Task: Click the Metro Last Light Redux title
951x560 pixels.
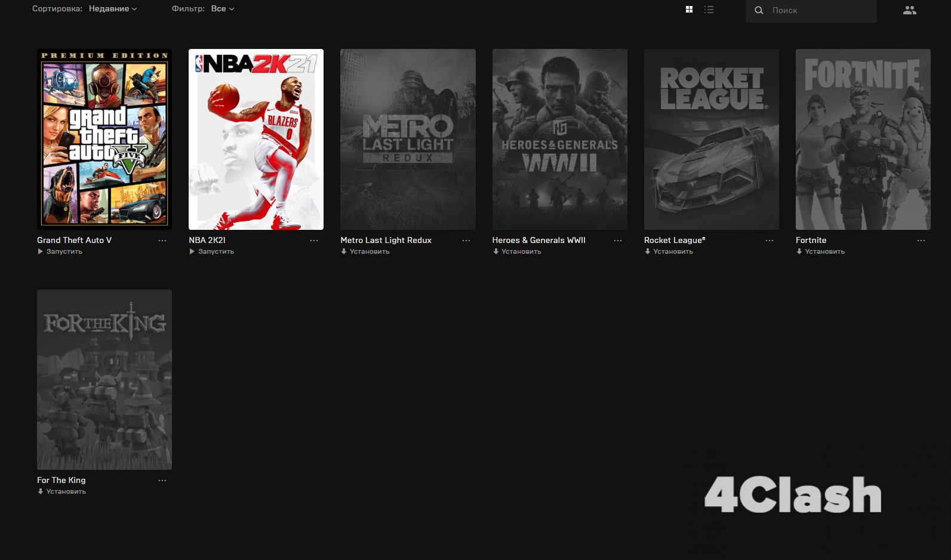Action: pyautogui.click(x=386, y=241)
